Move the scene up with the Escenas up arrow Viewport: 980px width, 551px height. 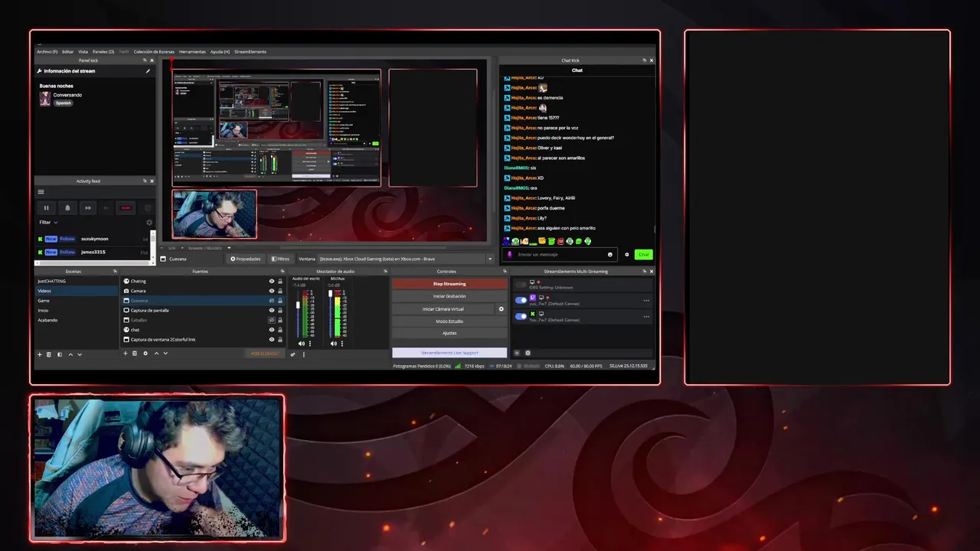click(70, 354)
